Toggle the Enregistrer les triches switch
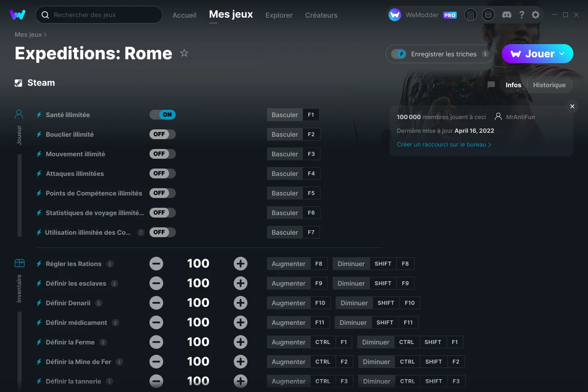This screenshot has width=588, height=392. pos(399,54)
